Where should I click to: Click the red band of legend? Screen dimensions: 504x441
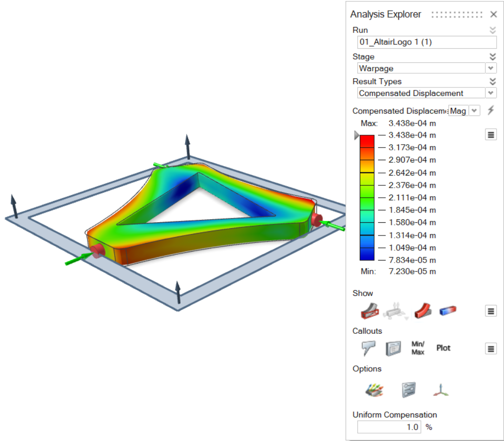tap(367, 141)
